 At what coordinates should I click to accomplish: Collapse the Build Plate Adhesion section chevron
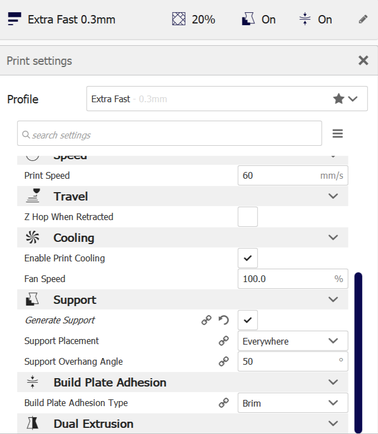pyautogui.click(x=333, y=382)
